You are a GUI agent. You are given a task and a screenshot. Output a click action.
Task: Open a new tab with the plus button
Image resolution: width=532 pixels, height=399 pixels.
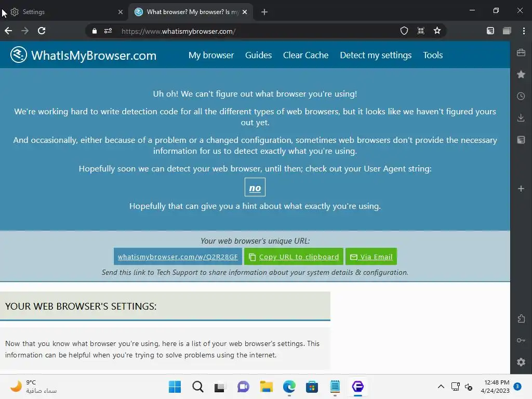264,12
